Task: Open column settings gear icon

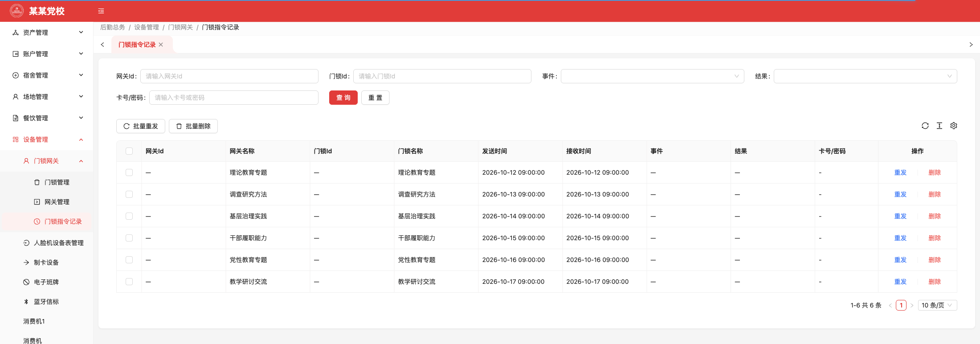Action: 954,126
